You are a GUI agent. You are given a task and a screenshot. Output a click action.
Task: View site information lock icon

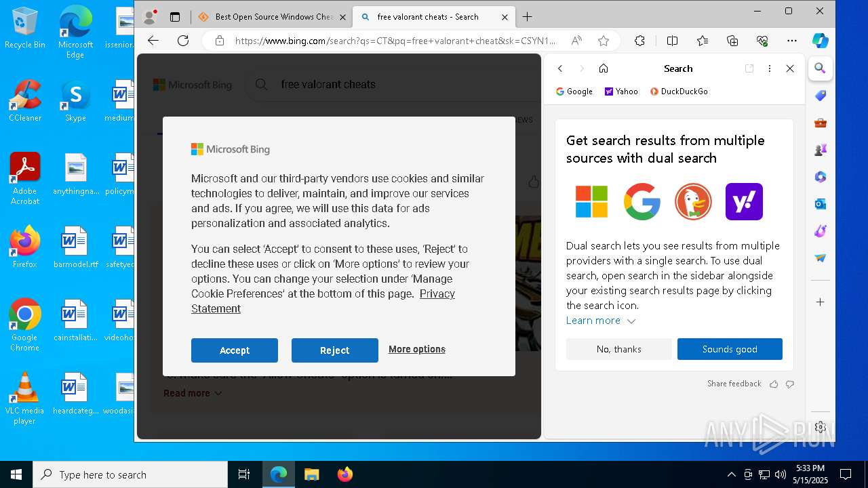[x=219, y=41]
